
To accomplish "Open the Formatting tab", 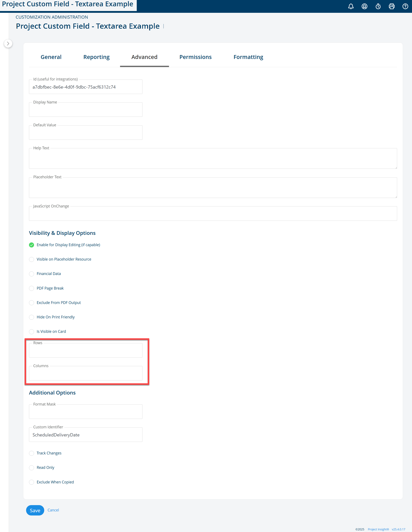I will point(248,57).
